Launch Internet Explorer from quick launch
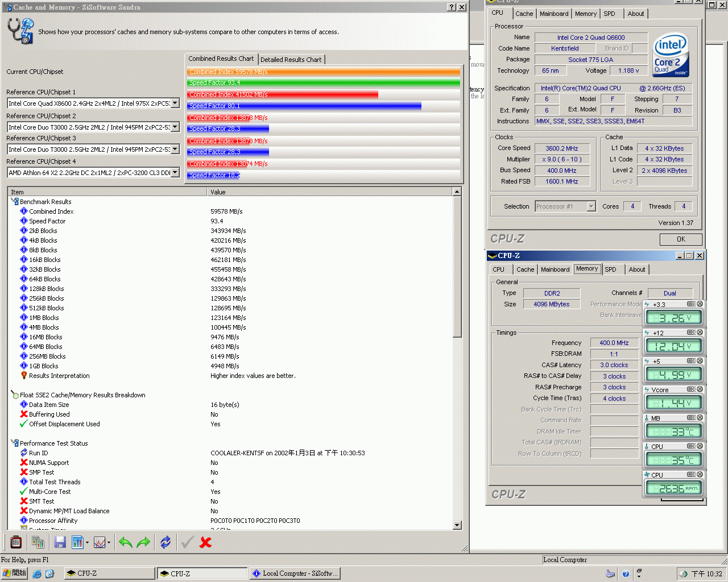Viewport: 728px width, 582px height. pyautogui.click(x=37, y=574)
